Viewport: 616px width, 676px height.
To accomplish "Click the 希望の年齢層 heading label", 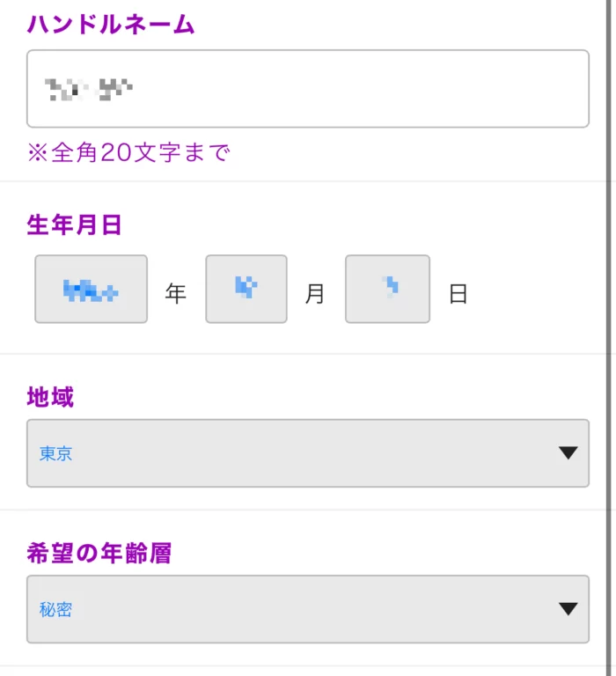I will click(x=99, y=553).
